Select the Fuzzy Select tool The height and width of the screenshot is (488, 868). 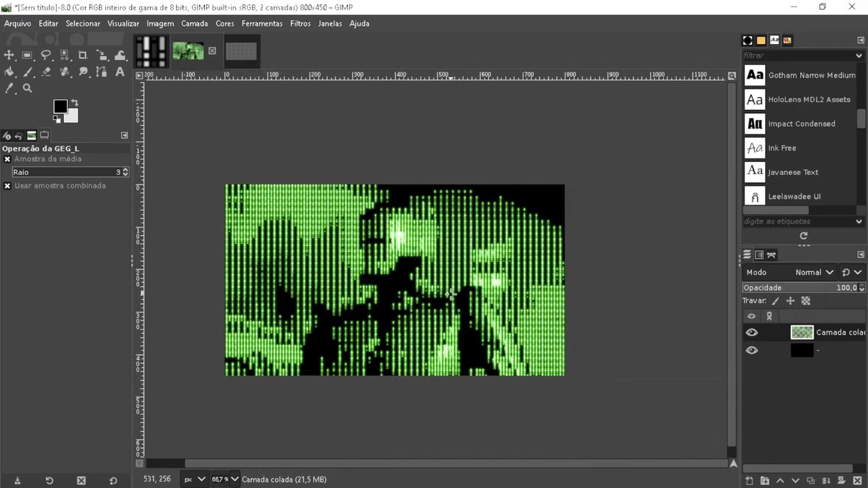point(64,55)
